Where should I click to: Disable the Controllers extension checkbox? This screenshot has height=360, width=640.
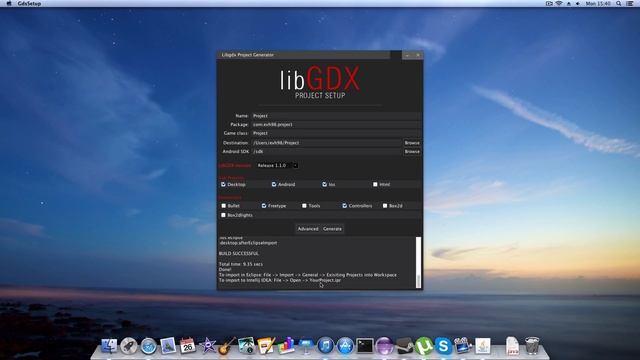344,206
